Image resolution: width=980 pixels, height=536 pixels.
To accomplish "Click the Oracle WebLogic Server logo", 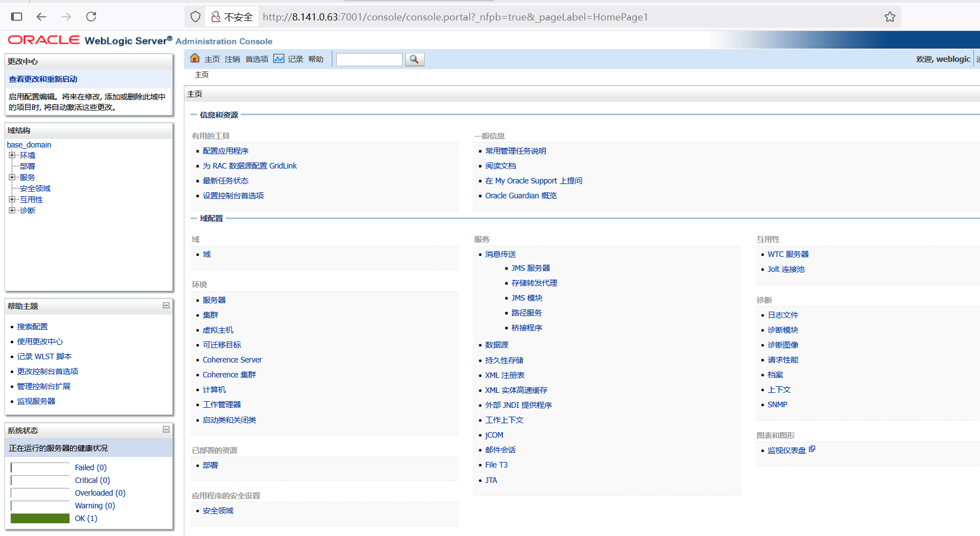I will 140,40.
